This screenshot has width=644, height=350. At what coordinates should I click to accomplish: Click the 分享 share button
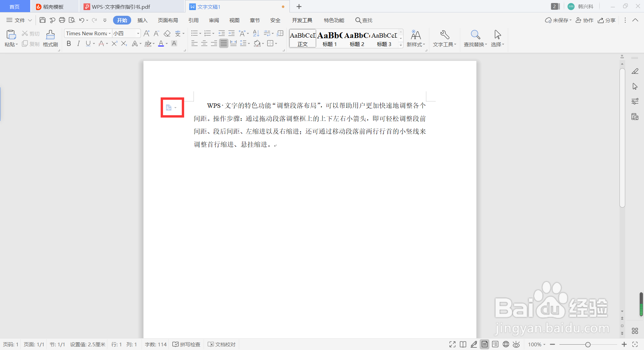tap(607, 20)
